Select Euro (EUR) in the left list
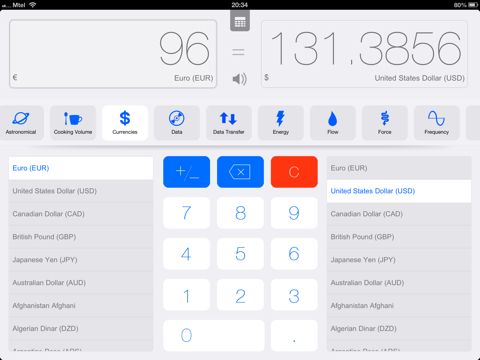This screenshot has width=480, height=360. tap(81, 168)
